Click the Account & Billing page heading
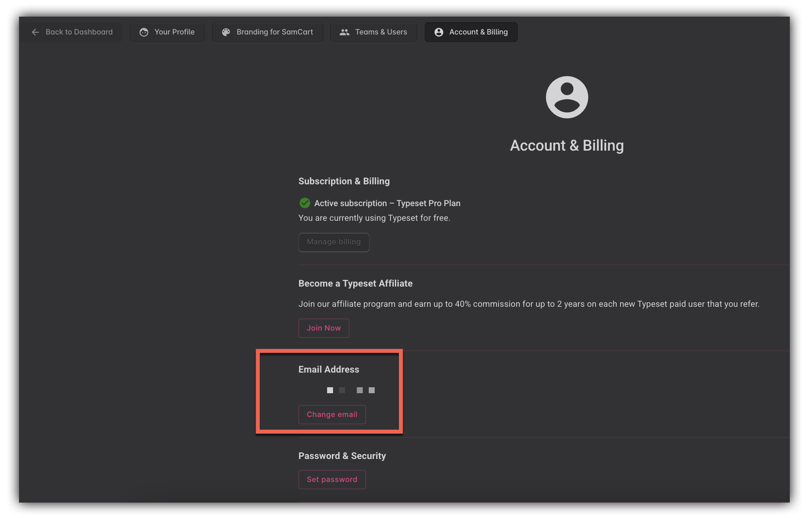 coord(567,145)
